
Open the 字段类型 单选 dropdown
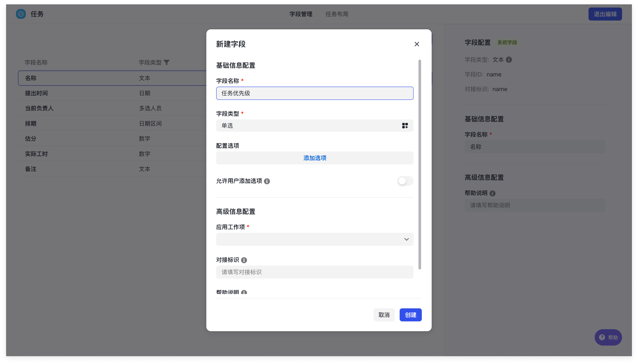pyautogui.click(x=315, y=126)
